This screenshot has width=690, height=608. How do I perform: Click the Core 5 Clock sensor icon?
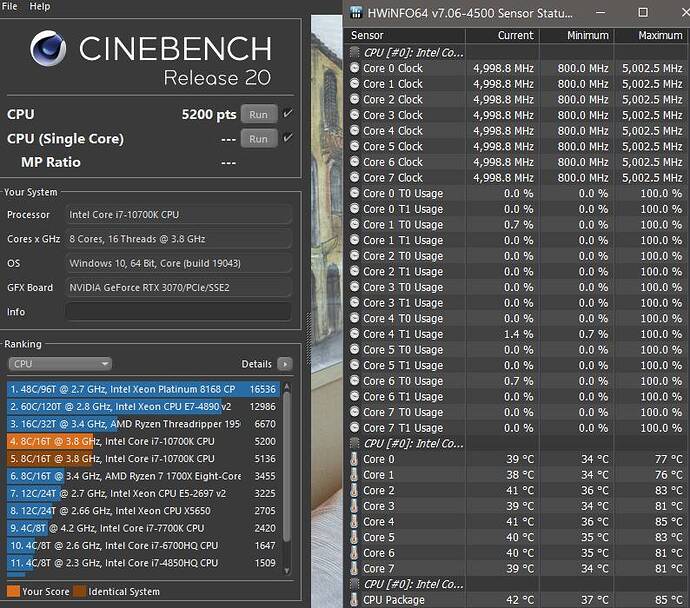coord(354,146)
